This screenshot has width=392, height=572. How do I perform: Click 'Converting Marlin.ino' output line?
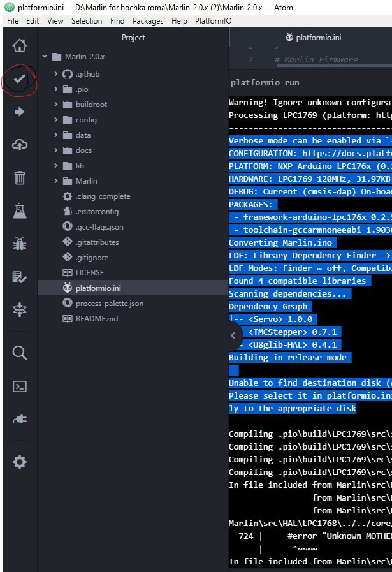(280, 242)
